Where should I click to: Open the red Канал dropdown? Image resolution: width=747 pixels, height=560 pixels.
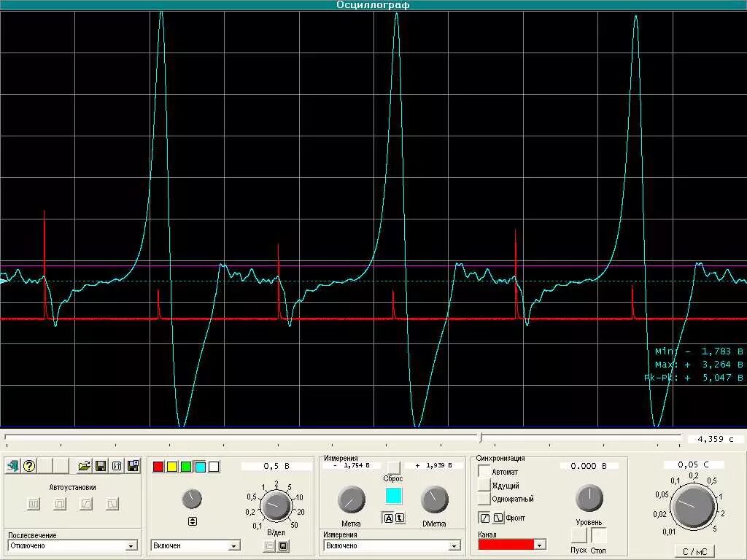[511, 544]
